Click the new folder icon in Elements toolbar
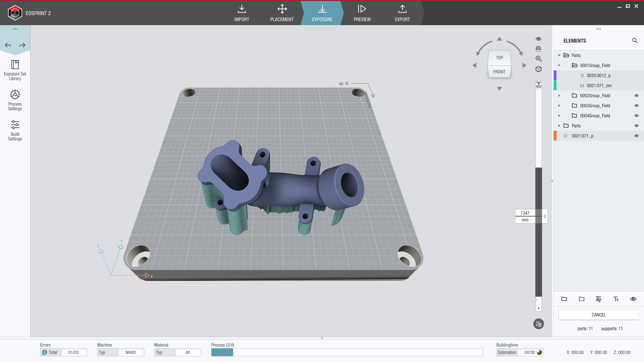The height and width of the screenshot is (362, 644). (564, 299)
